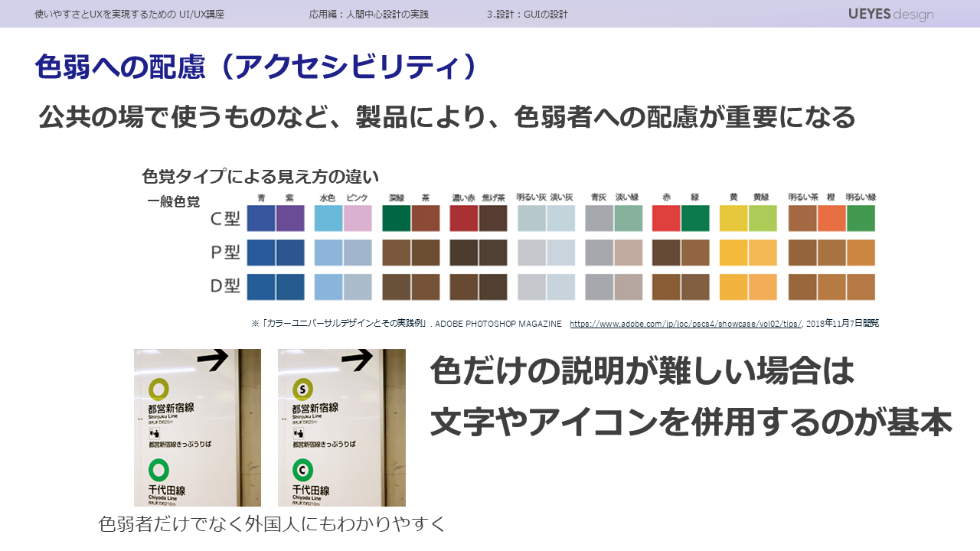This screenshot has width=980, height=551.
Task: Click the circled S Shinjuku Line icon
Action: [x=302, y=390]
